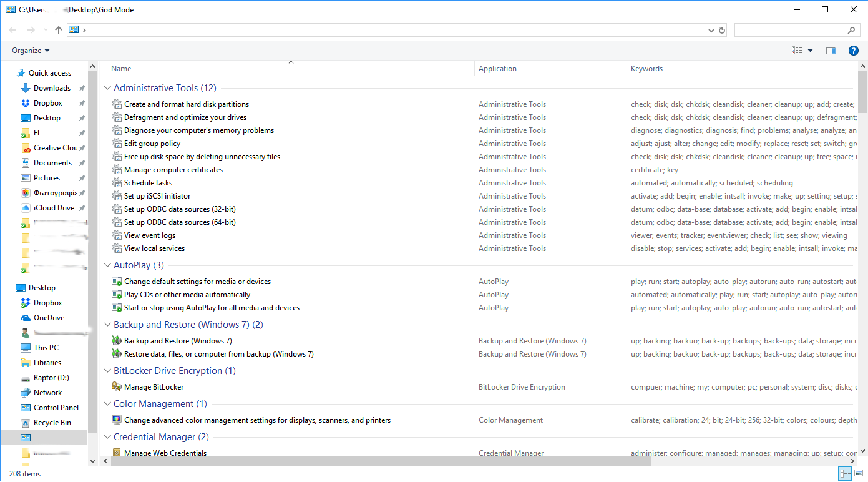Open Set up iSCSI initiator
Screen dimensions: 868x482
pos(157,196)
